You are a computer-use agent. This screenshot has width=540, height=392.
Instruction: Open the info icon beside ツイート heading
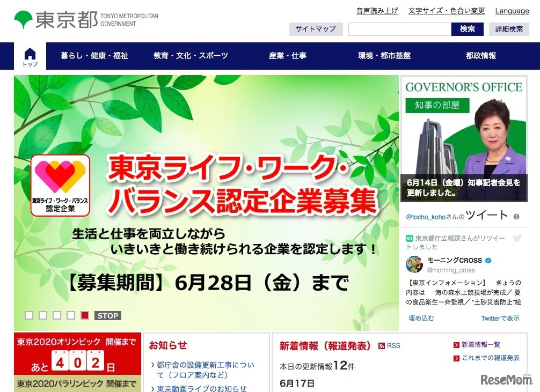(x=516, y=217)
